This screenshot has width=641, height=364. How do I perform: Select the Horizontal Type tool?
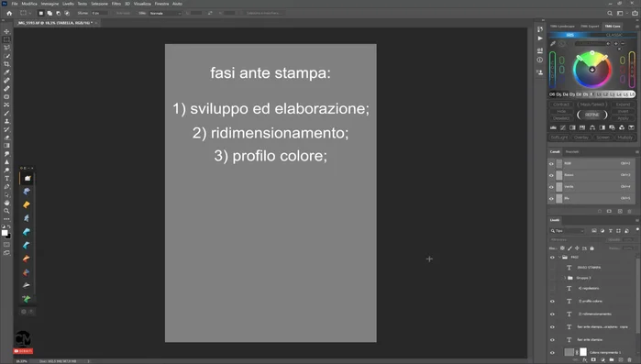point(6,179)
